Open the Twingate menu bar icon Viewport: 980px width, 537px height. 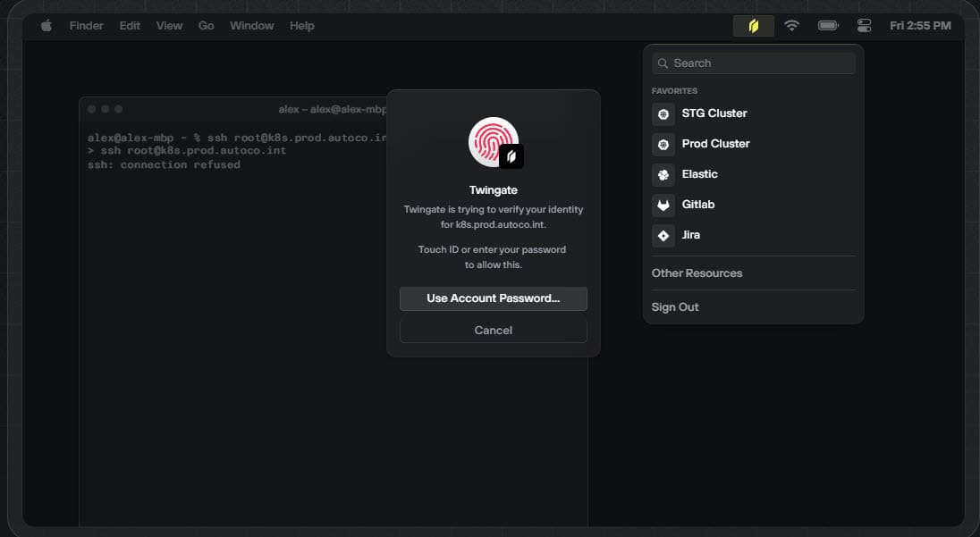753,26
